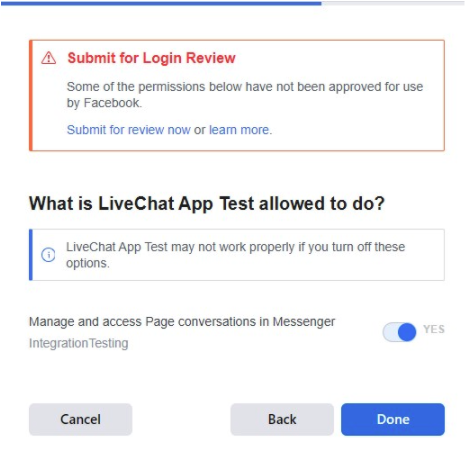Viewport: 468px width, 454px height.
Task: Click the word 'or' between the two links
Action: (200, 130)
